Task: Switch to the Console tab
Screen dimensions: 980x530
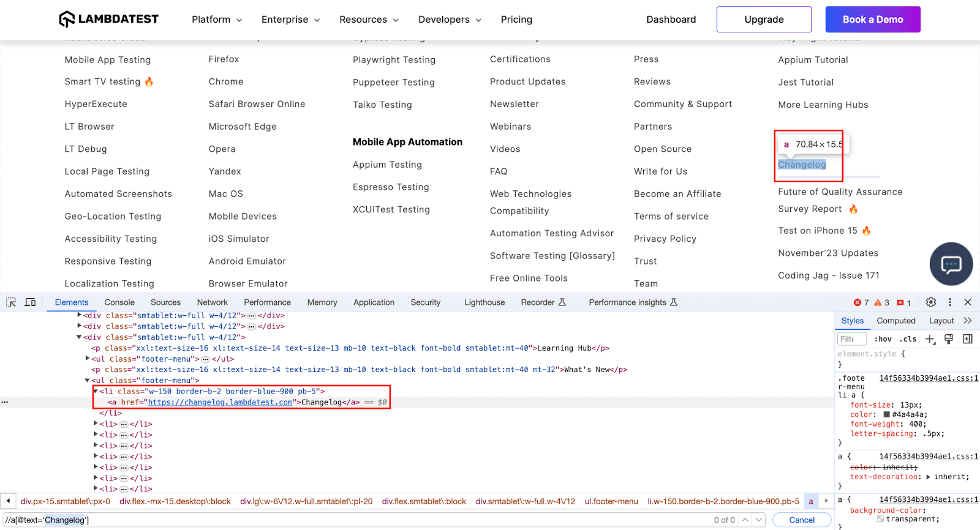Action: pos(119,302)
